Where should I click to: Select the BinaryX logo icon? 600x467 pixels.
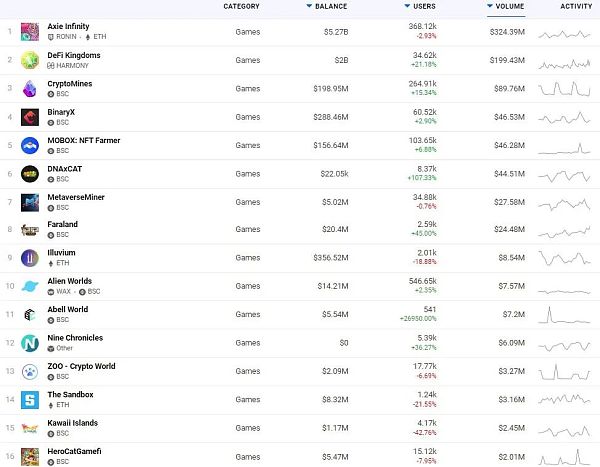tap(29, 116)
